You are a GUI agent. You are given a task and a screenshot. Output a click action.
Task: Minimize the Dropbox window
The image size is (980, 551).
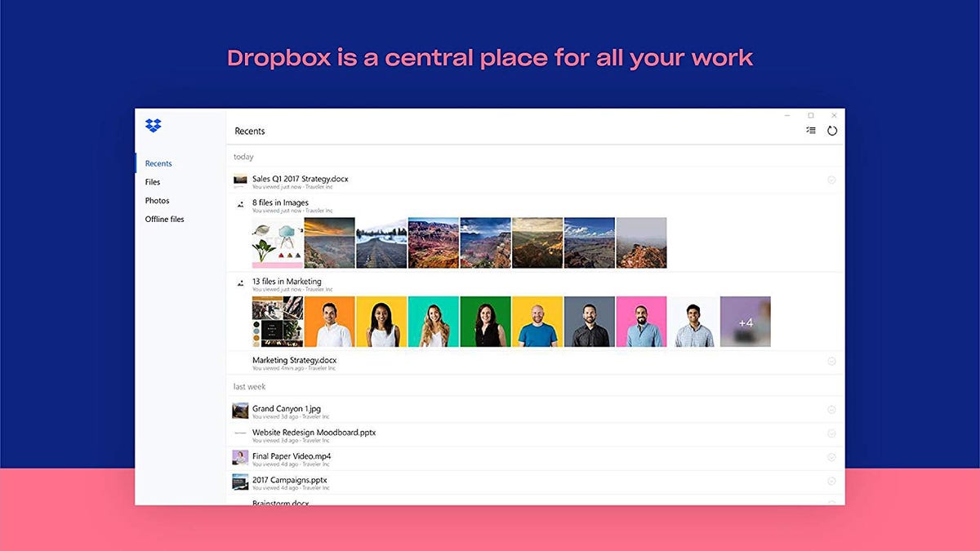click(x=786, y=115)
